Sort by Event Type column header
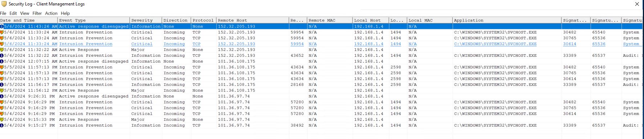The width and height of the screenshot is (644, 139). [x=94, y=20]
